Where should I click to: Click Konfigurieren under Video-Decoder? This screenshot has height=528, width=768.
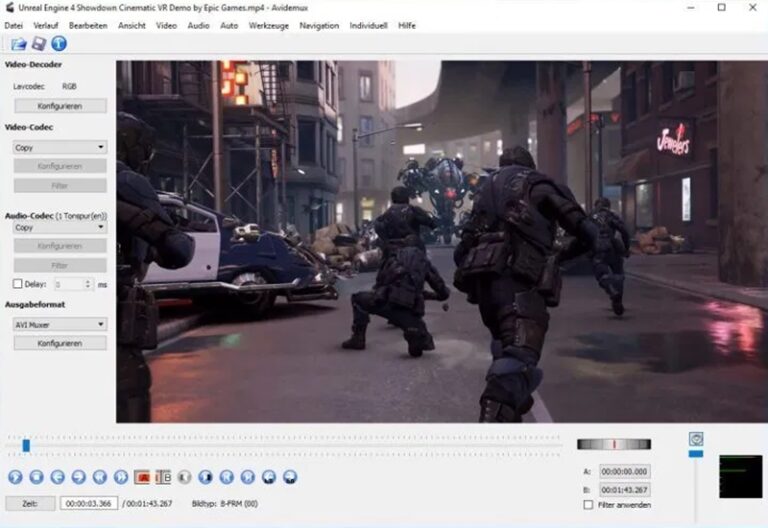pos(59,106)
